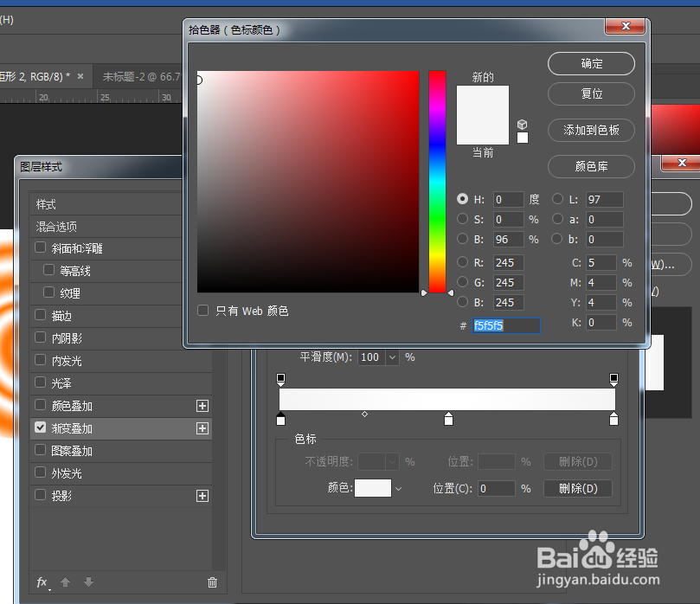Click the R value field 245
This screenshot has height=604, width=700.
(508, 262)
